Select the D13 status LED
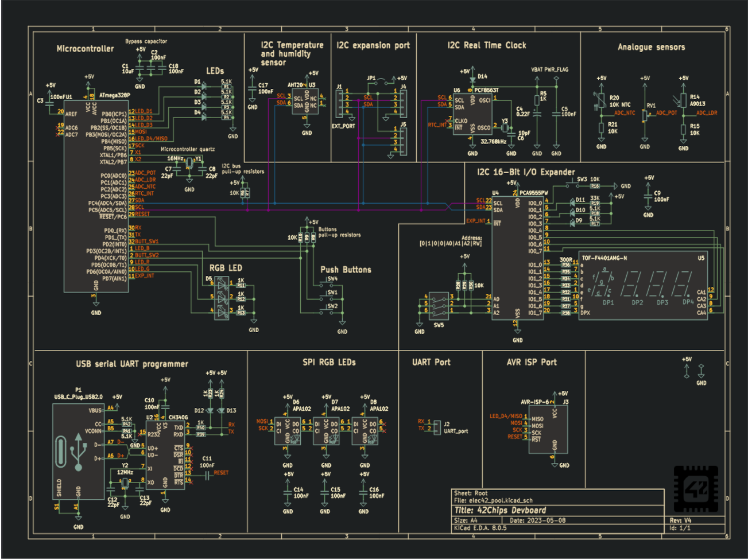The image size is (748, 560). (x=222, y=410)
